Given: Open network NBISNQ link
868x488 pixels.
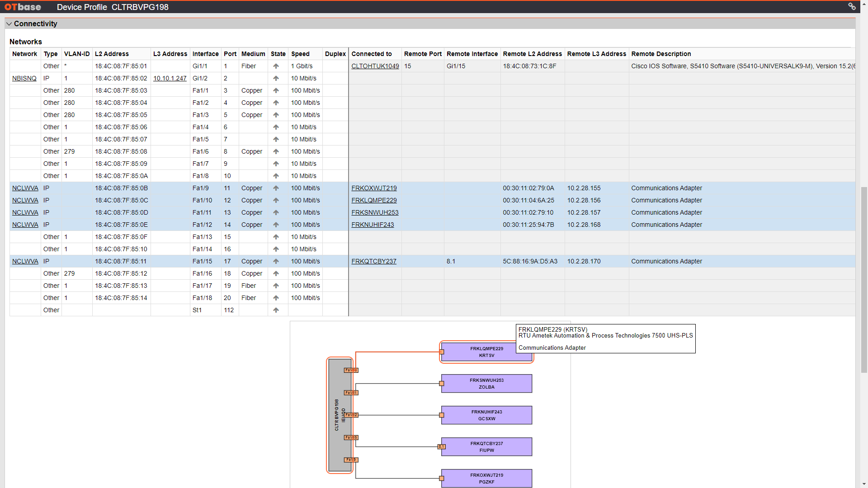Looking at the screenshot, I should 24,78.
